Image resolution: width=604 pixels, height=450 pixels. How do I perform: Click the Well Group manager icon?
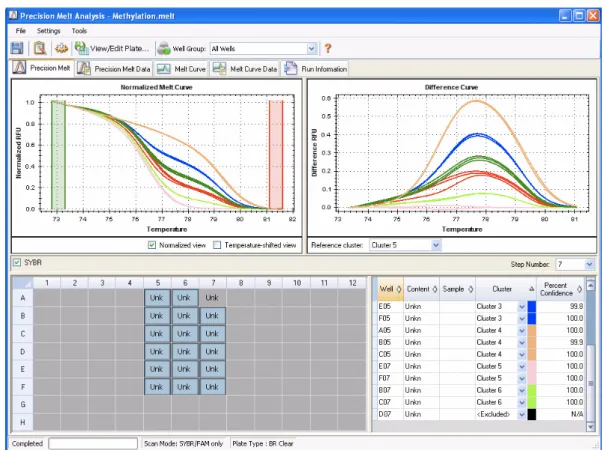[x=164, y=49]
